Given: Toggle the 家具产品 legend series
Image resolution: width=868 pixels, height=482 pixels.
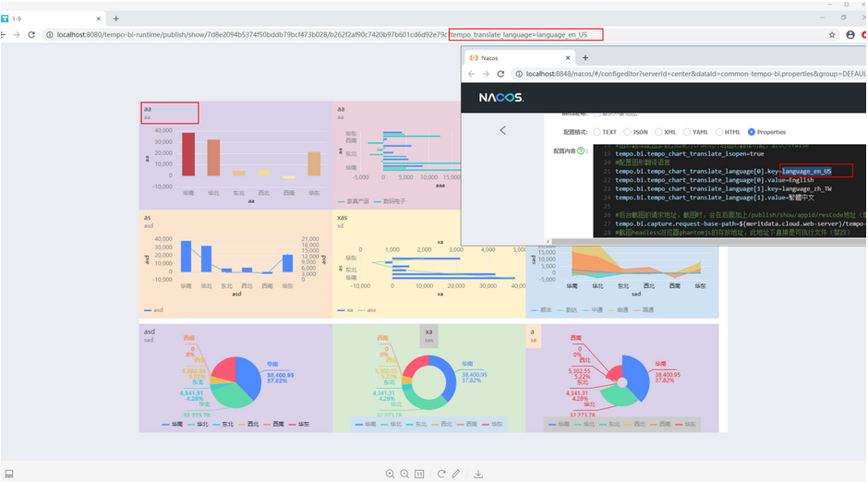Looking at the screenshot, I should point(353,201).
